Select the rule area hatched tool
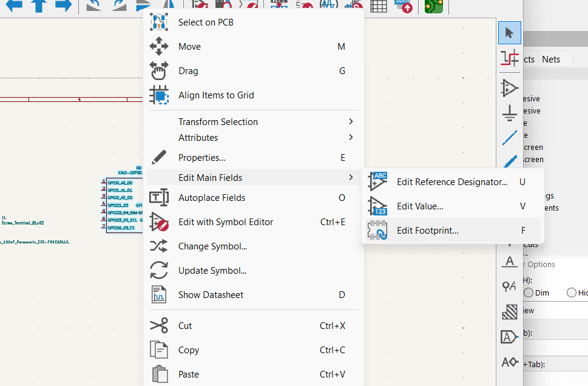The width and height of the screenshot is (588, 386). [509, 311]
